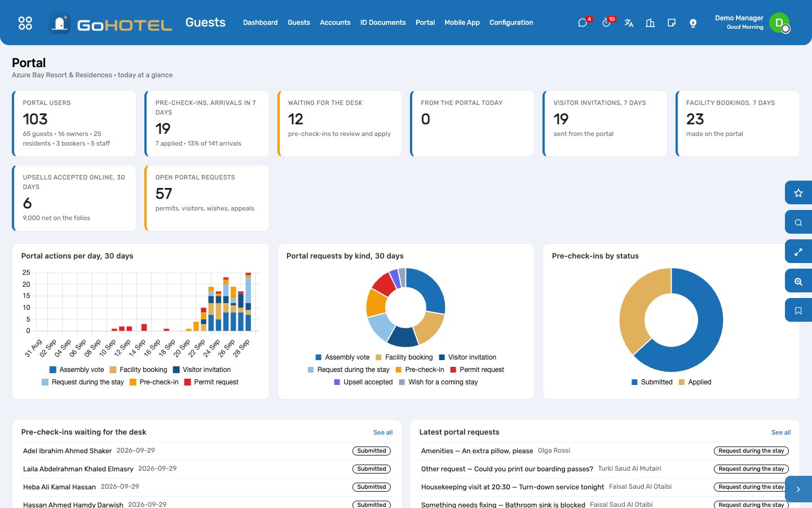Open the Configuration menu
The width and height of the screenshot is (812, 508).
[511, 23]
